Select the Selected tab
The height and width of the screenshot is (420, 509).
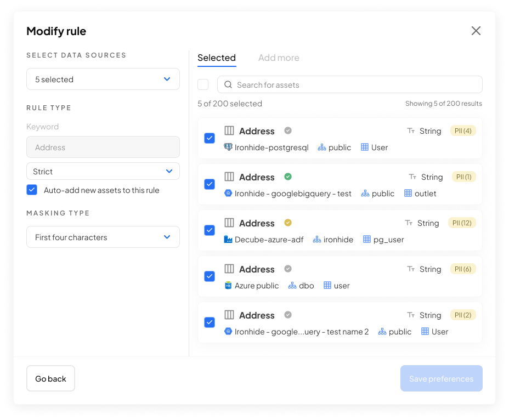[217, 58]
